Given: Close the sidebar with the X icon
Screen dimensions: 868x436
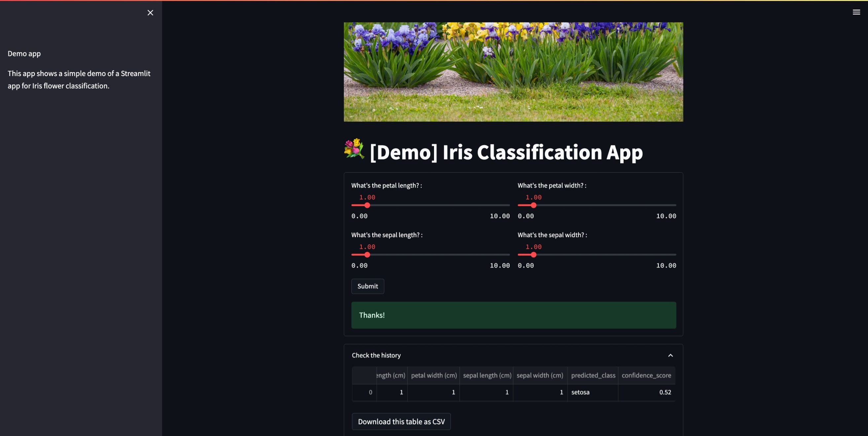Looking at the screenshot, I should coord(150,13).
